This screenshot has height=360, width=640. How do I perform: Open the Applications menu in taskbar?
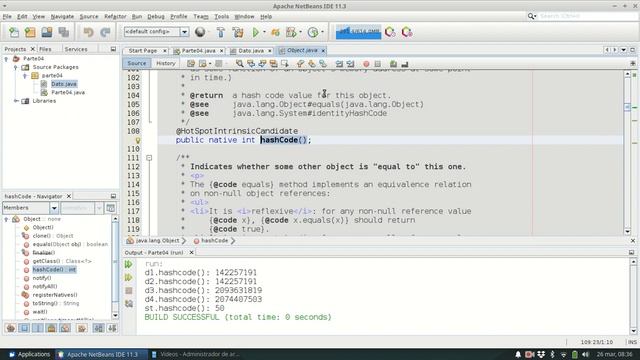(x=29, y=354)
